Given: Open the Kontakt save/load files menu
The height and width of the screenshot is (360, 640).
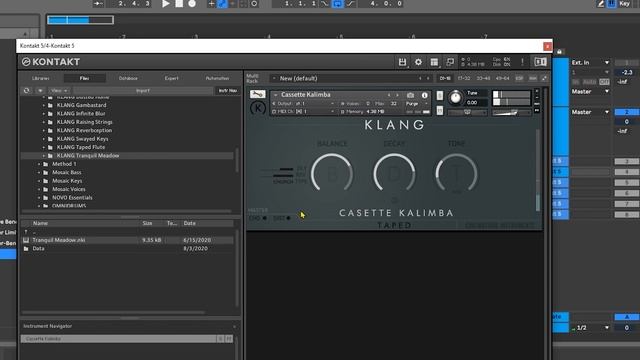Looking at the screenshot, I should (402, 62).
